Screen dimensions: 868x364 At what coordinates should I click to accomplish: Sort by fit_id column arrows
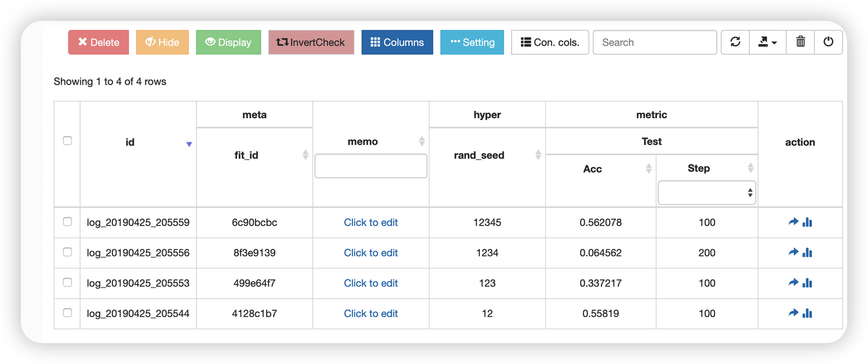tap(305, 155)
